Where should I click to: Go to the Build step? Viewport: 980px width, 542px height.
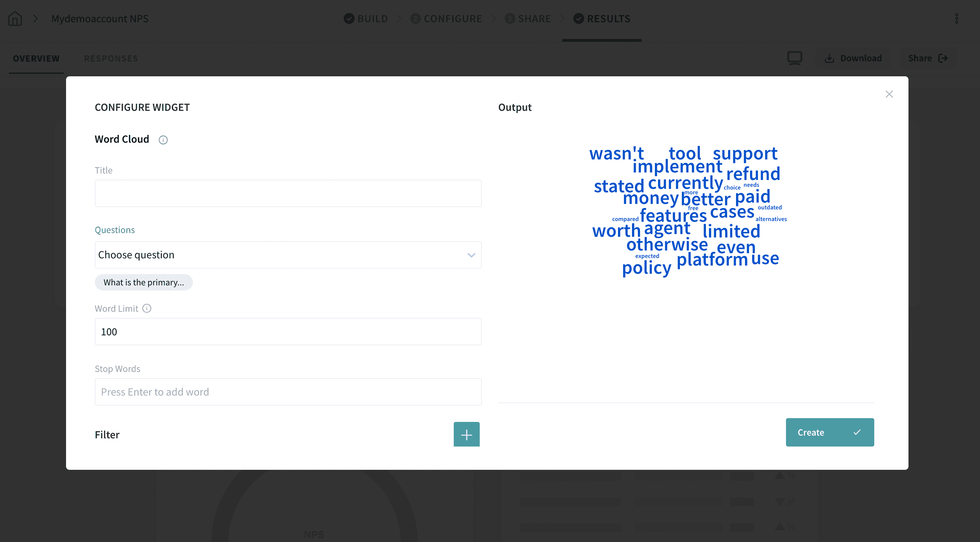tap(366, 18)
